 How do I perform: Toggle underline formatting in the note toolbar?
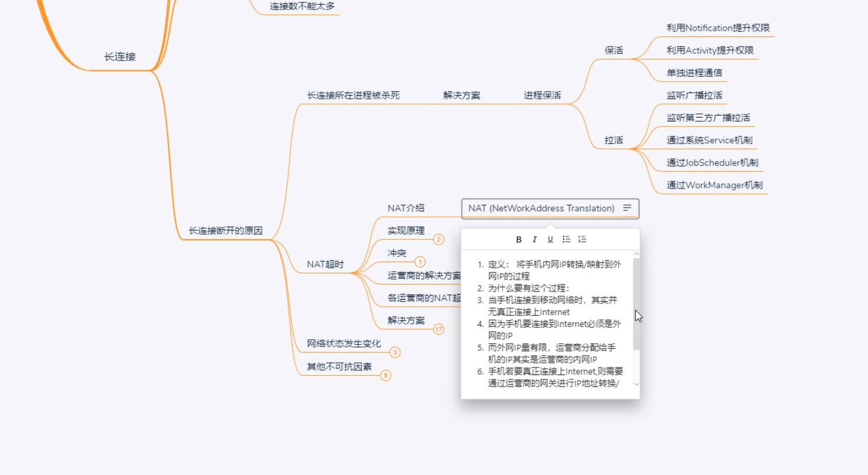click(x=550, y=239)
